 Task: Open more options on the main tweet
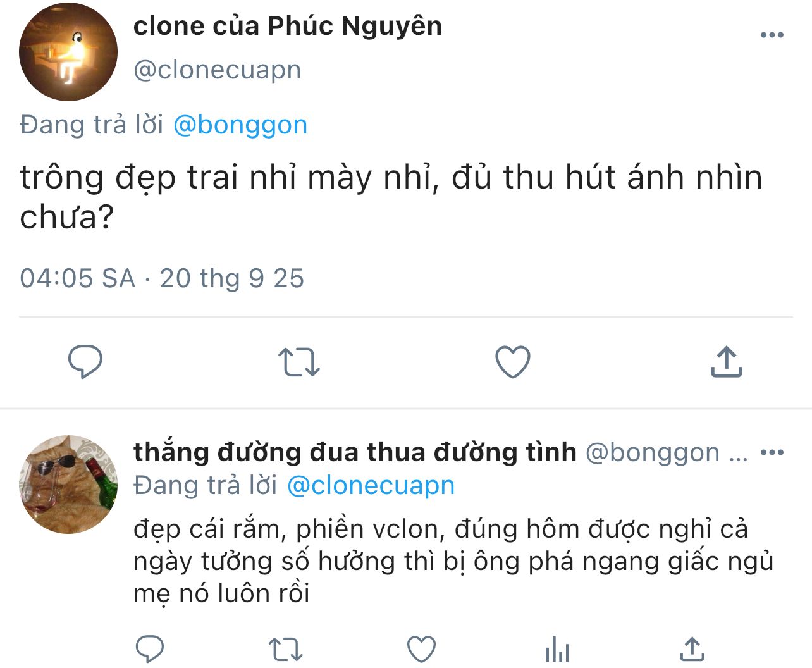point(772,35)
